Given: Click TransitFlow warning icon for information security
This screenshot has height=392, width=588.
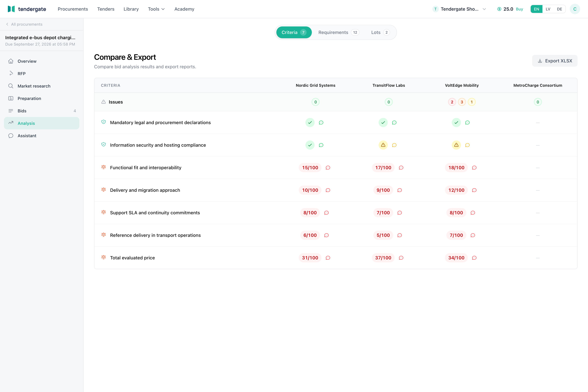Looking at the screenshot, I should (x=383, y=145).
